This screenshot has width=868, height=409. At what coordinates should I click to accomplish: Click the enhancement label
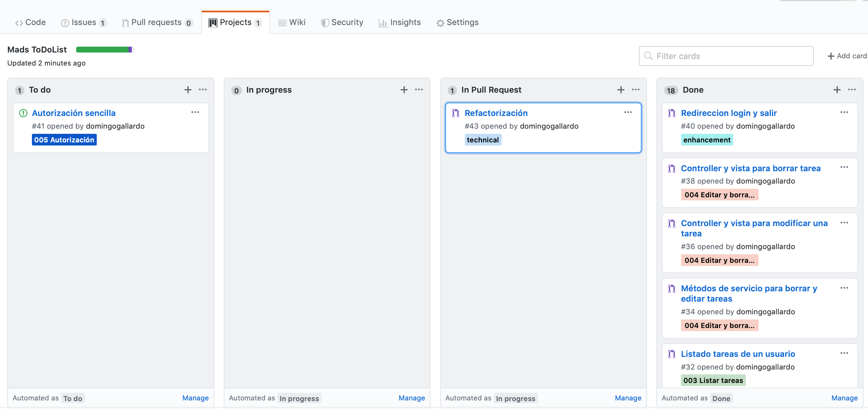(707, 140)
